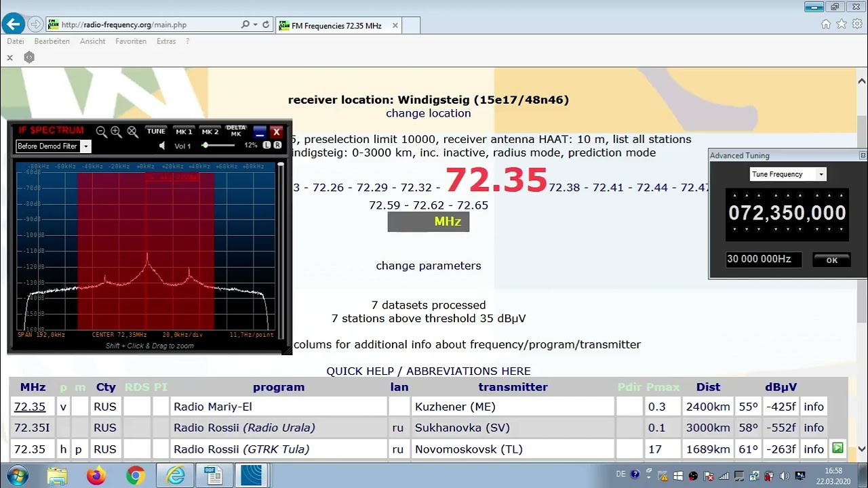Image resolution: width=868 pixels, height=488 pixels.
Task: Open the Extras menu
Action: (x=166, y=41)
